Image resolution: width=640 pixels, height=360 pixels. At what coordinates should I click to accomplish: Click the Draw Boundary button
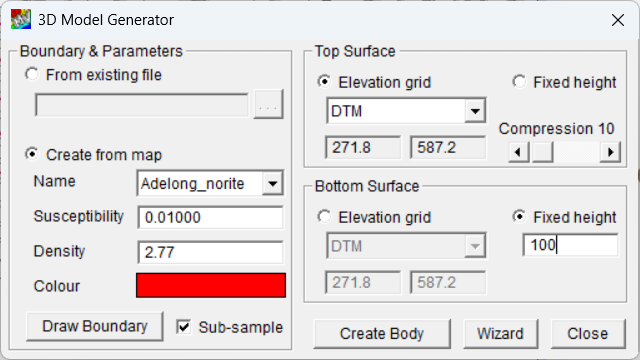click(x=95, y=327)
